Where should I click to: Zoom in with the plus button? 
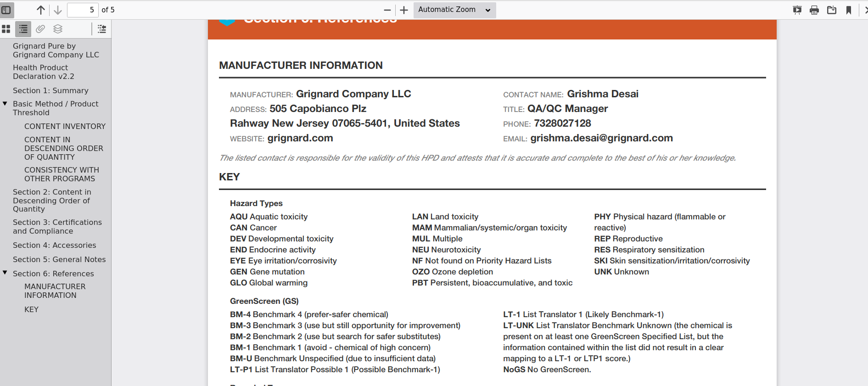point(404,10)
